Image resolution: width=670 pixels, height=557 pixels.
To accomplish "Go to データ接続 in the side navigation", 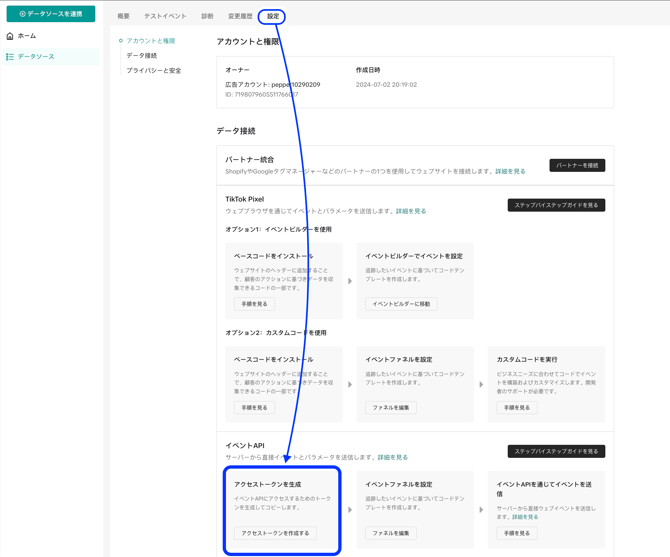I will coord(141,56).
